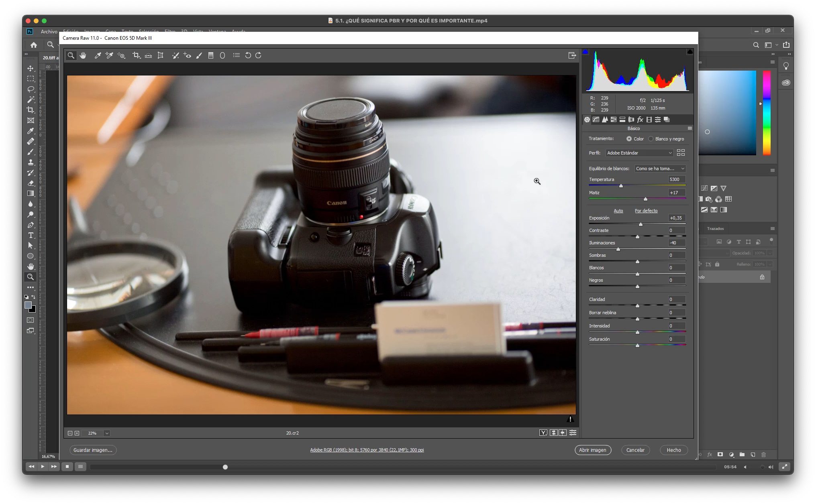816x504 pixels.
Task: Open the Equilibrio de blancos dropdown
Action: click(660, 169)
